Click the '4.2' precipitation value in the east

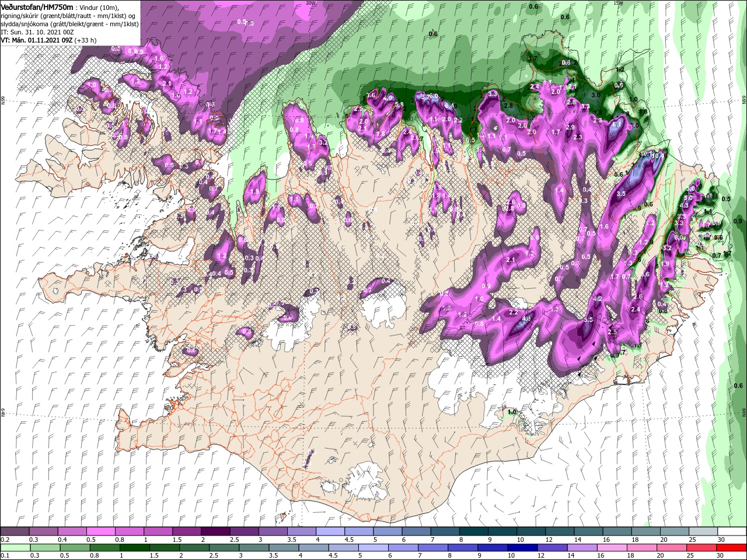click(598, 299)
